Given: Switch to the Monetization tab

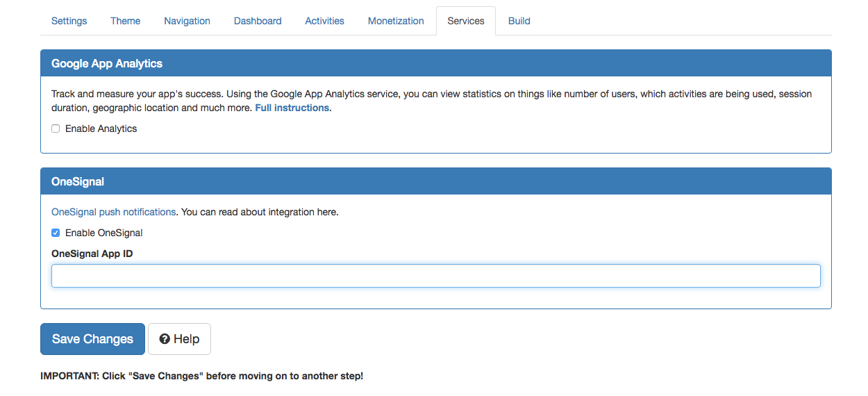Looking at the screenshot, I should coord(396,21).
